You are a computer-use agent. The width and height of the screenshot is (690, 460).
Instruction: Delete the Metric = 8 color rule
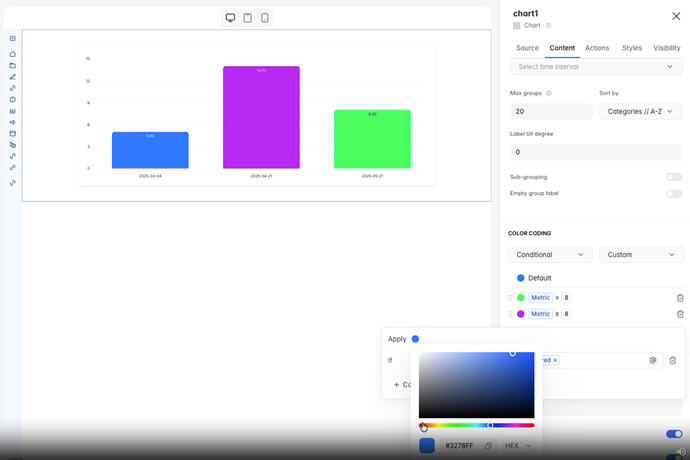click(x=680, y=298)
